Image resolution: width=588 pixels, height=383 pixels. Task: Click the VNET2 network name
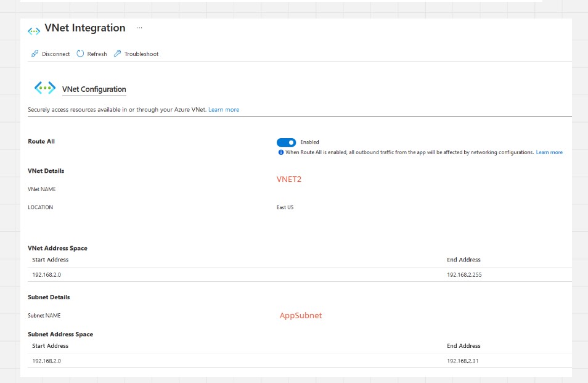point(289,179)
